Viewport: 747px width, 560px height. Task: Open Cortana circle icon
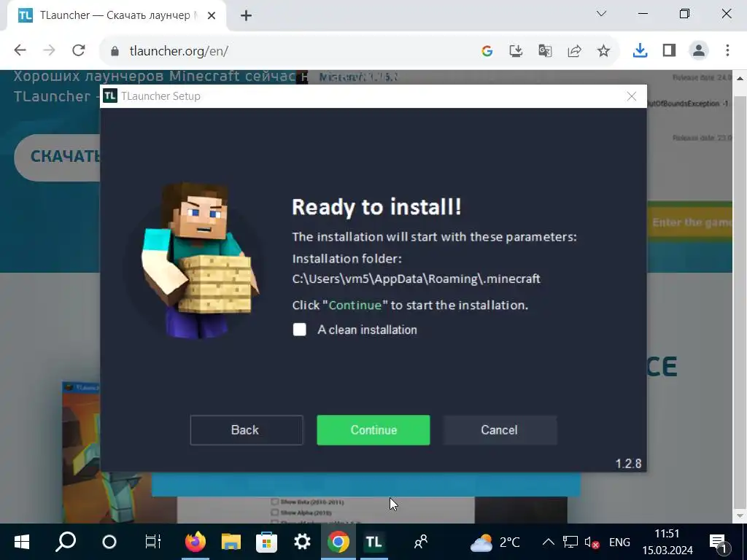[x=109, y=542]
